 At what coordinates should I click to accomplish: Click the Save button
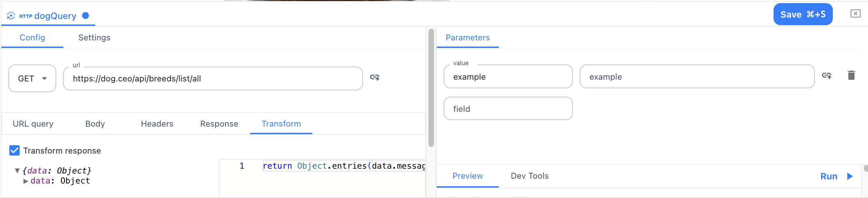[x=803, y=14]
